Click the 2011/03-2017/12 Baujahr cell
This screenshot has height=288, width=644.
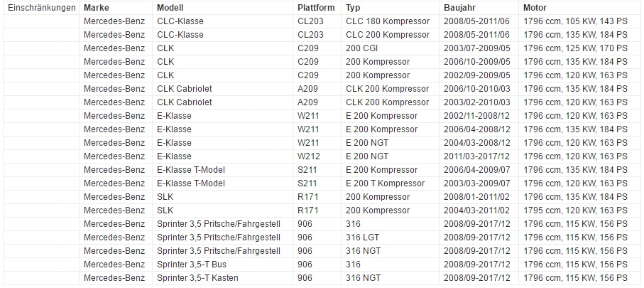(479, 156)
